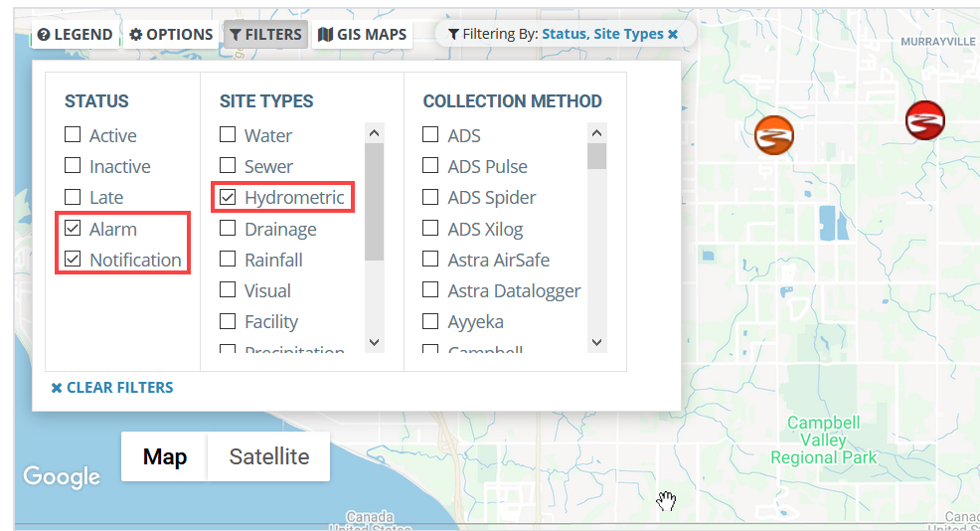This screenshot has height=531, width=980.
Task: Open the Legend panel
Action: [x=75, y=35]
